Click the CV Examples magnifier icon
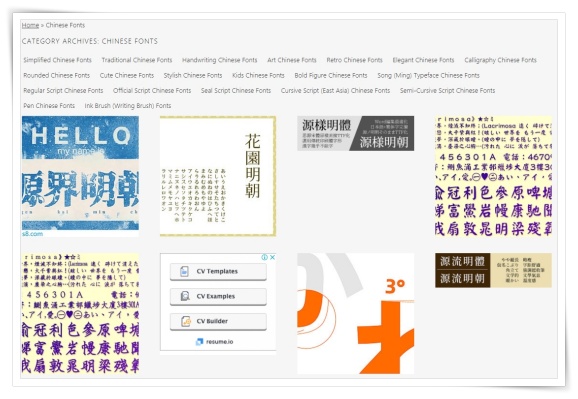 [x=185, y=296]
